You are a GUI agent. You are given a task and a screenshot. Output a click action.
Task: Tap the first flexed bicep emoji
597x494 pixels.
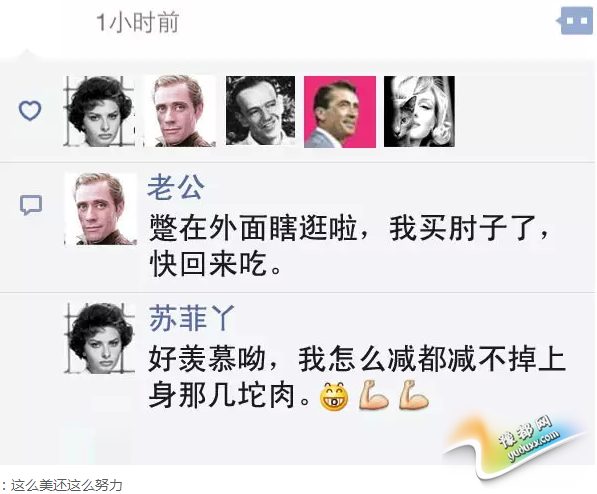pos(374,395)
